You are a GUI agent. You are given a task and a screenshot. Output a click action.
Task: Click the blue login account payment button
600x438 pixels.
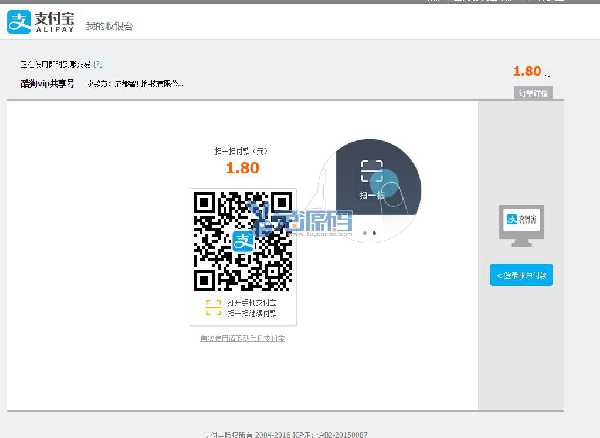[x=521, y=275]
